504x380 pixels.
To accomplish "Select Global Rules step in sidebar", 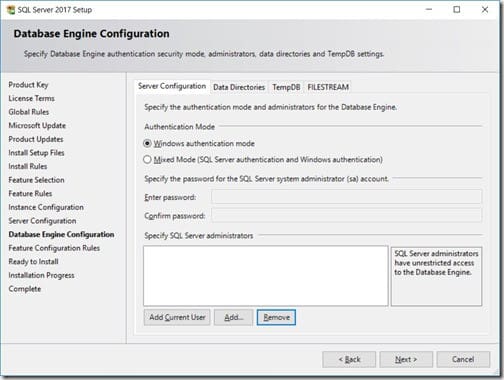I will coord(29,112).
